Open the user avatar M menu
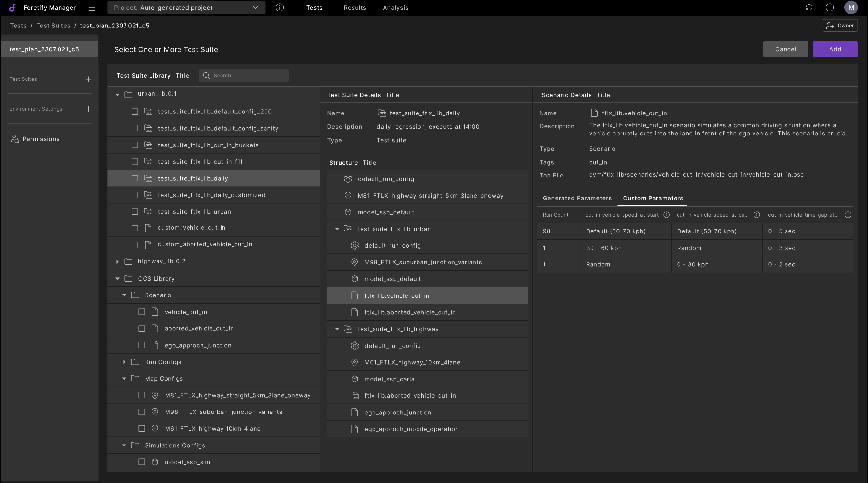This screenshot has width=868, height=483. [x=851, y=7]
